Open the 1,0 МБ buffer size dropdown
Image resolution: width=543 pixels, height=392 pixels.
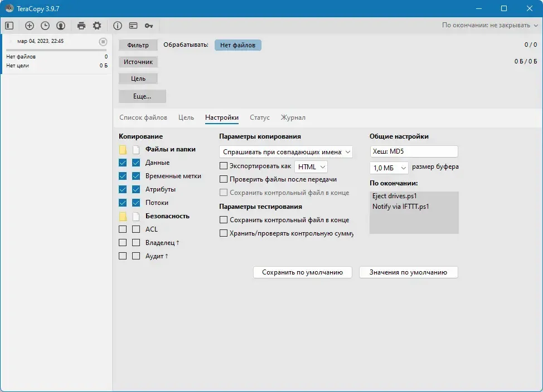(x=389, y=168)
